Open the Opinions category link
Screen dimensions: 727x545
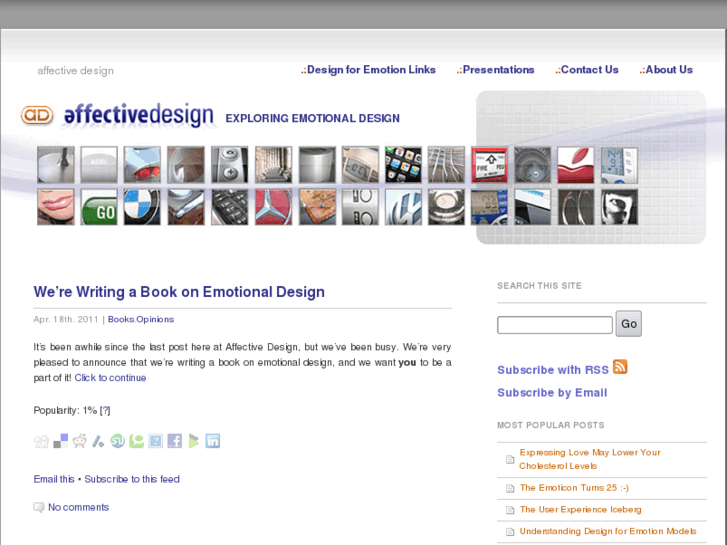pos(155,320)
